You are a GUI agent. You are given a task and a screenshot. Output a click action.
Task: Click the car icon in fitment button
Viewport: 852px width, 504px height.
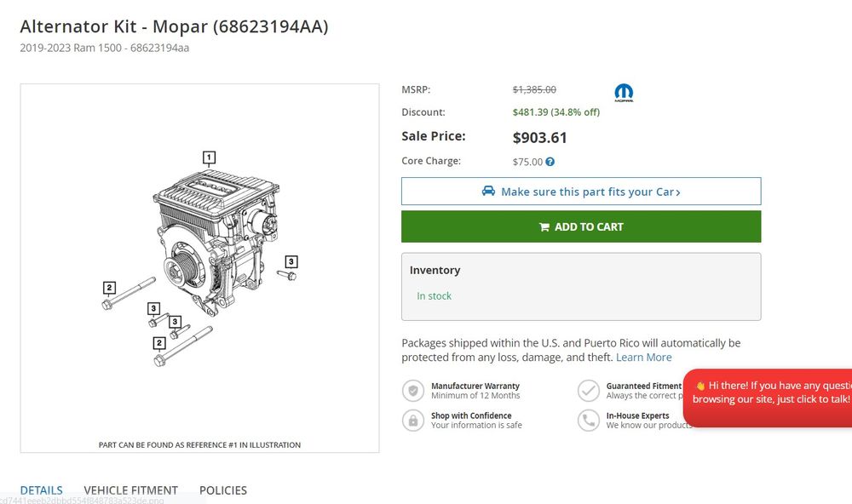coord(488,192)
